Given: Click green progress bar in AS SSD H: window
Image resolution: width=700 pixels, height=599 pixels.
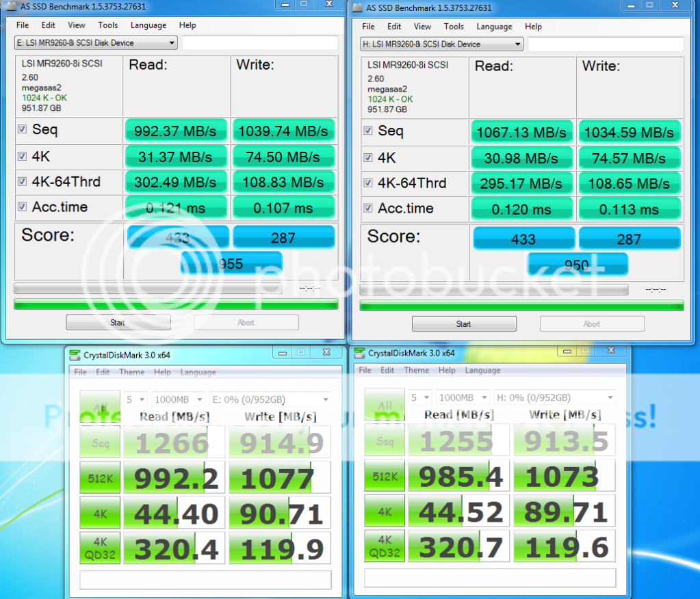Looking at the screenshot, I should (521, 306).
